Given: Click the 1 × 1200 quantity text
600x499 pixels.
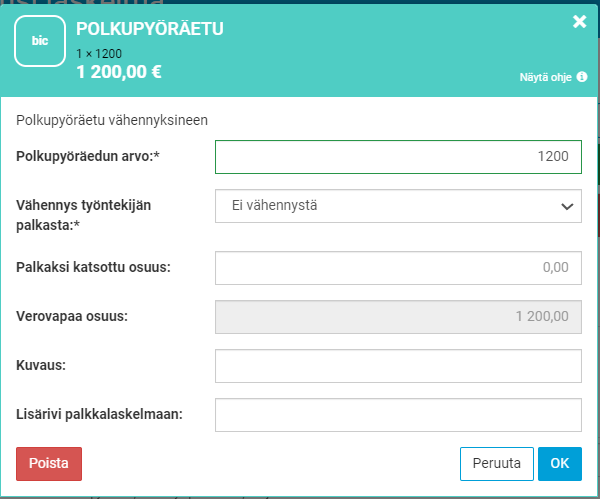Looking at the screenshot, I should (98, 52).
